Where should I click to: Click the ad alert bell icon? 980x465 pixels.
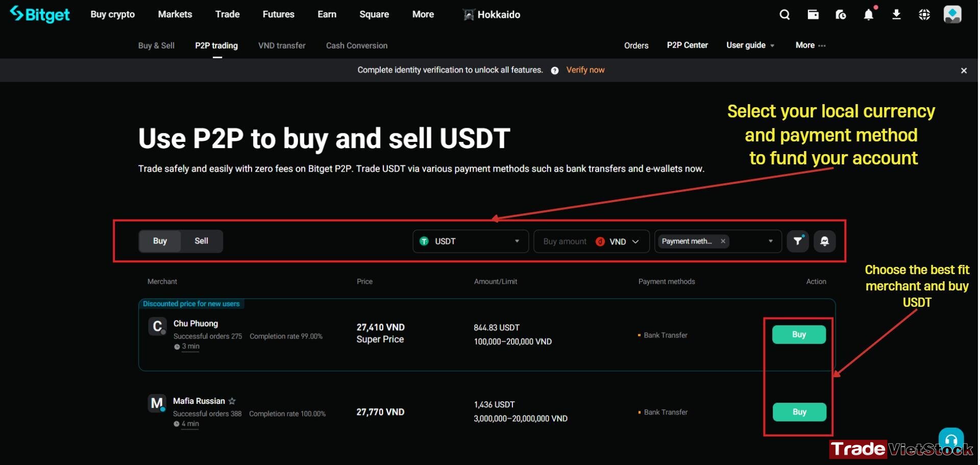pyautogui.click(x=824, y=241)
